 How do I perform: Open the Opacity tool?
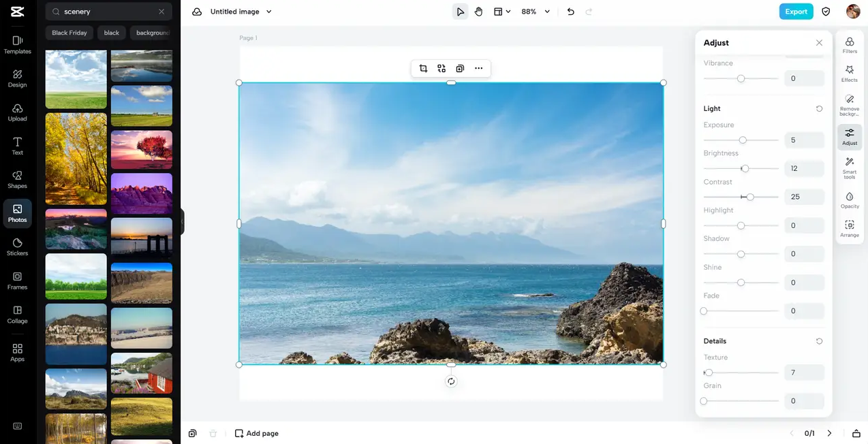coord(850,200)
